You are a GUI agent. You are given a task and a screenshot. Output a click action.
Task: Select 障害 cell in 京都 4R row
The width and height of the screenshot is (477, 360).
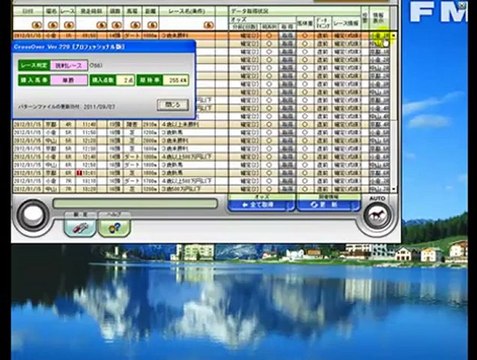click(x=132, y=124)
